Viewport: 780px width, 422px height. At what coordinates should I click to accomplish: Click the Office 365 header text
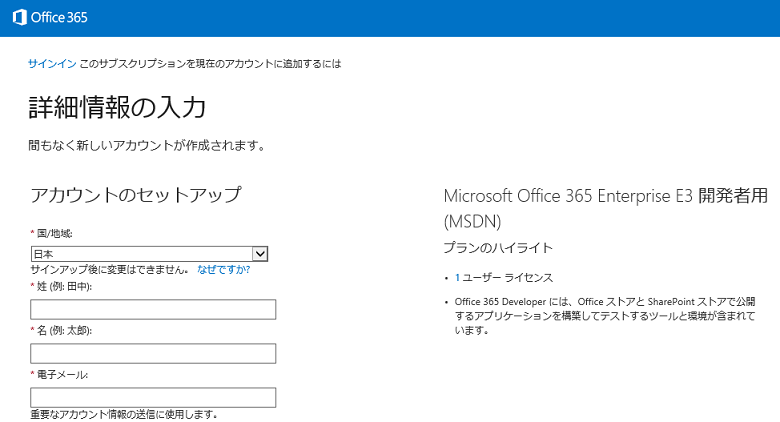pos(59,17)
